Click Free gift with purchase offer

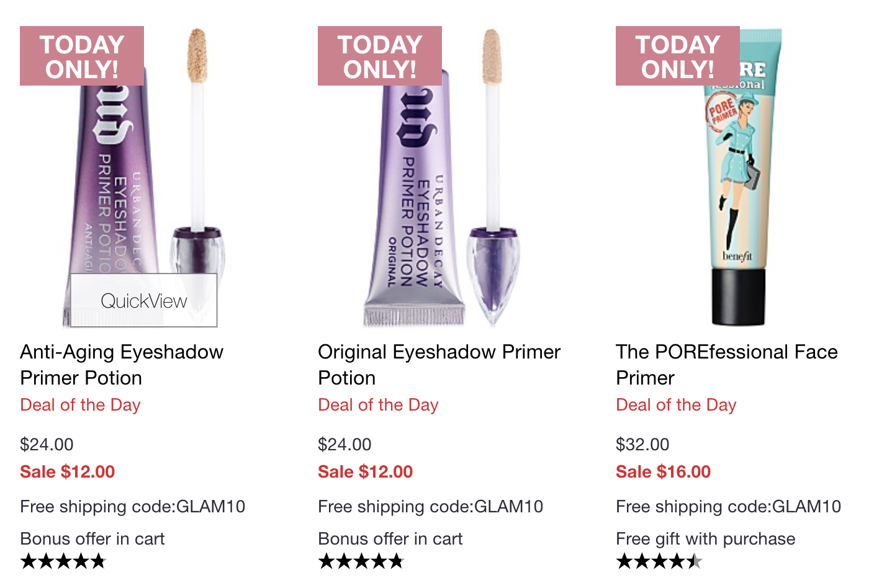click(x=705, y=538)
